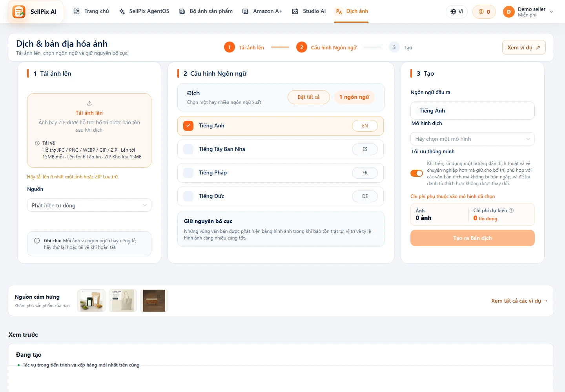Click the Amazon A+ document icon
Screen dimensions: 565x392
tap(245, 11)
